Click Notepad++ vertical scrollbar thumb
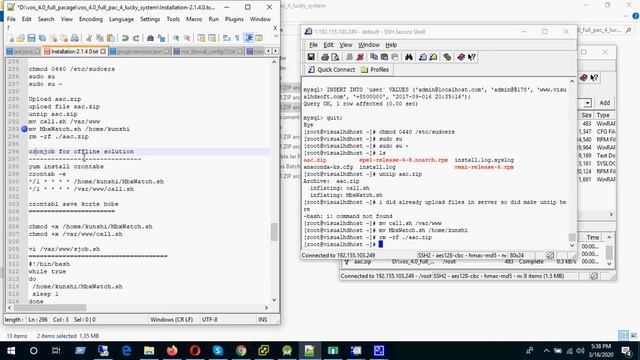This screenshot has height=360, width=640. point(274,231)
